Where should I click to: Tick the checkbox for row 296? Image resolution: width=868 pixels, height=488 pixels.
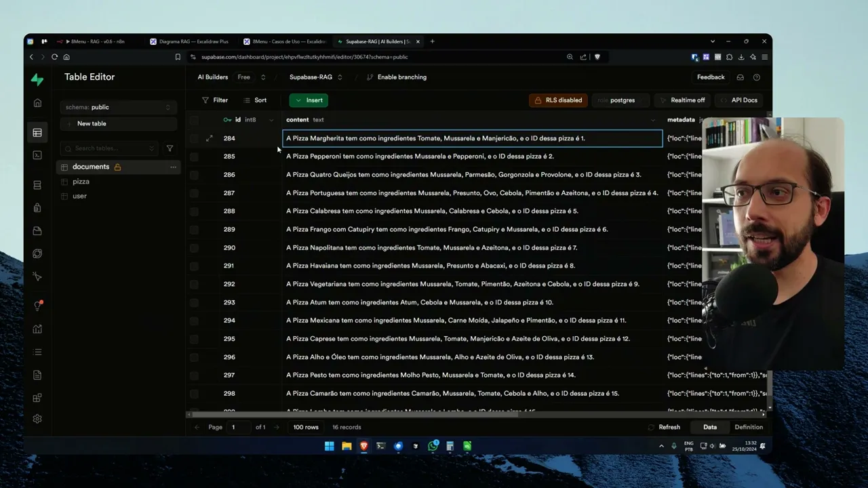[x=194, y=357]
